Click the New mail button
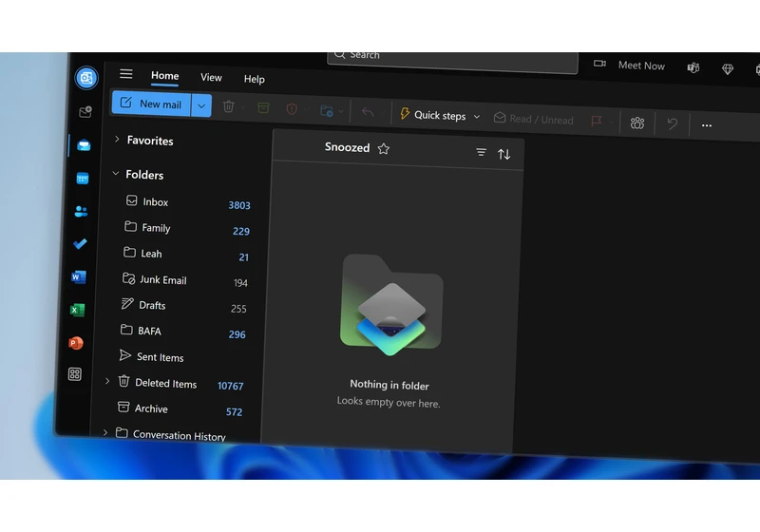 (151, 104)
